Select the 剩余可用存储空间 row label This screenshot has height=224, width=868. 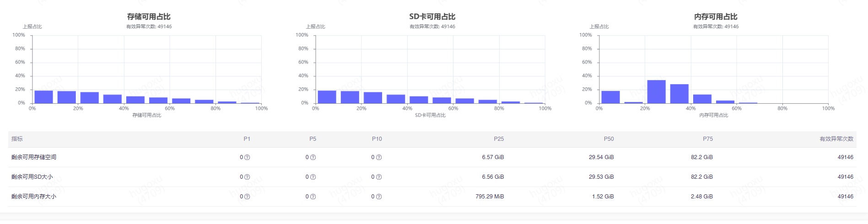coord(34,157)
